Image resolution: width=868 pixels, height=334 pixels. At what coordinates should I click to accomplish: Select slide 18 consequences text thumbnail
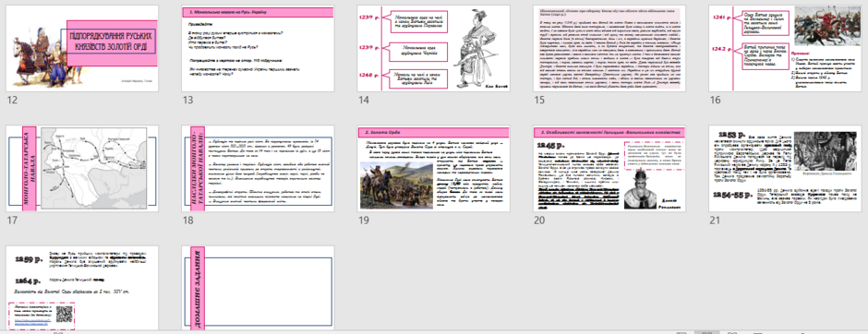coord(258,168)
